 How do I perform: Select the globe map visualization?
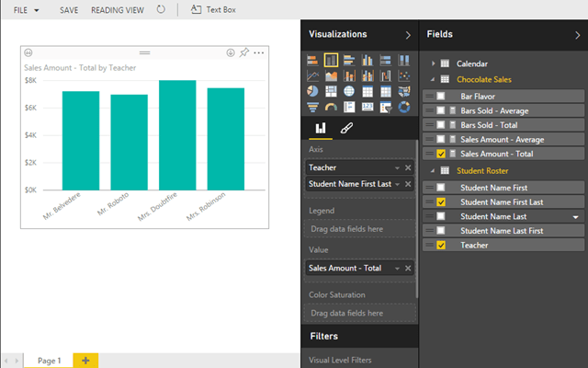coord(349,91)
